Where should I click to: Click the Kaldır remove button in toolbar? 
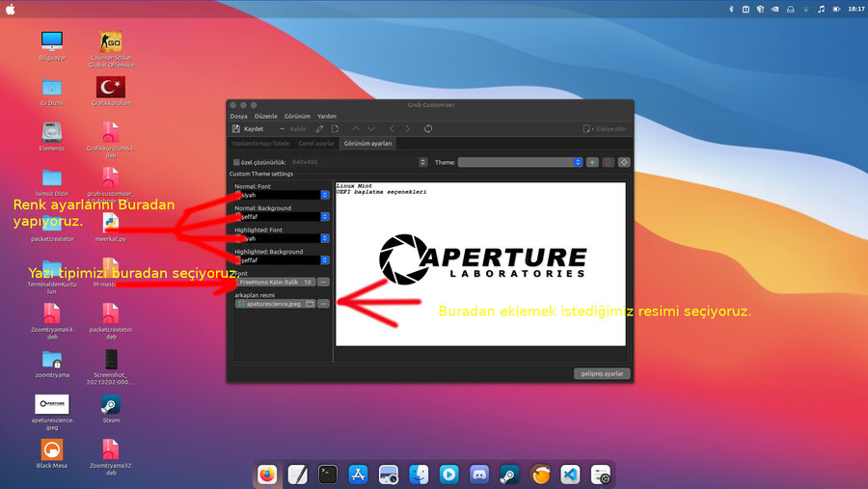point(293,129)
